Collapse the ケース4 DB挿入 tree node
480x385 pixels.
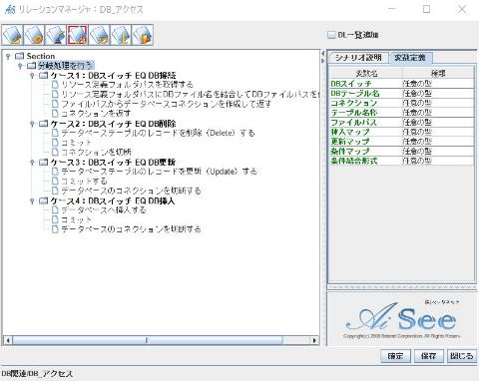pos(32,201)
